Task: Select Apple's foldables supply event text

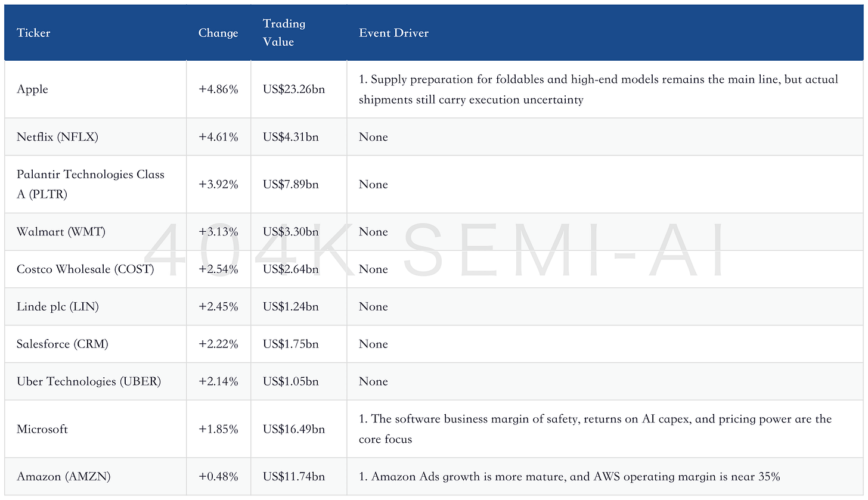Action: click(599, 89)
